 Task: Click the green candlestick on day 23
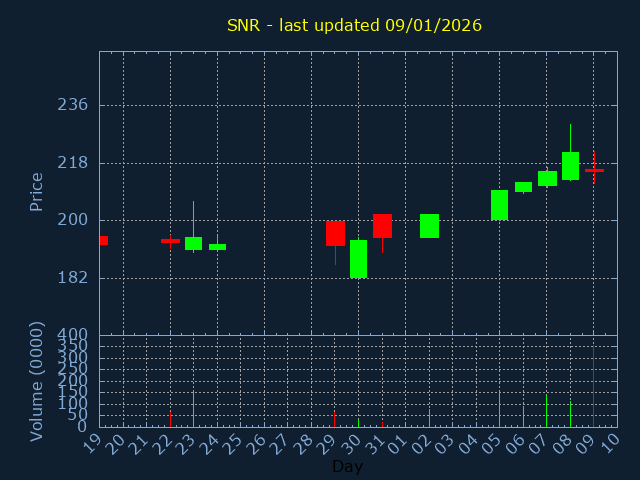point(193,243)
